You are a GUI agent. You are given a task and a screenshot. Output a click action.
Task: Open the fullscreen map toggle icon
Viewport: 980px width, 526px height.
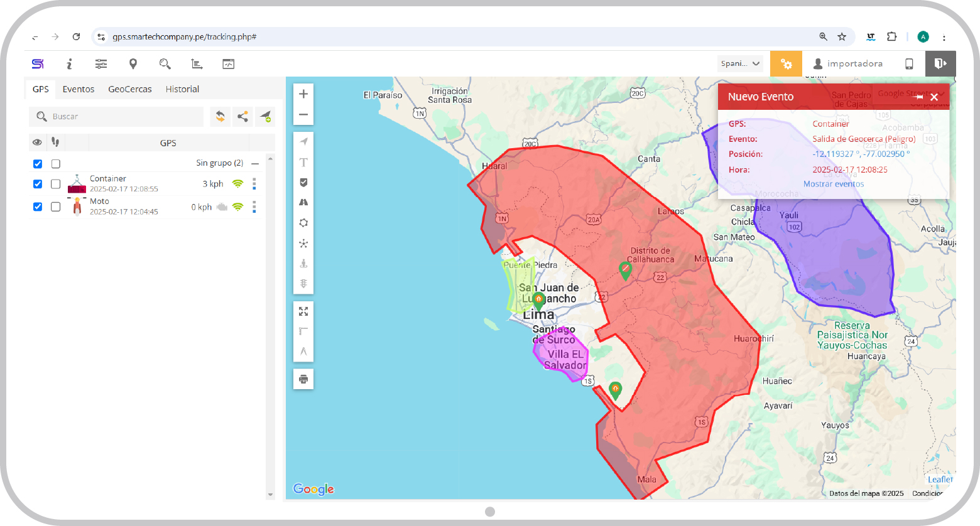pos(303,311)
